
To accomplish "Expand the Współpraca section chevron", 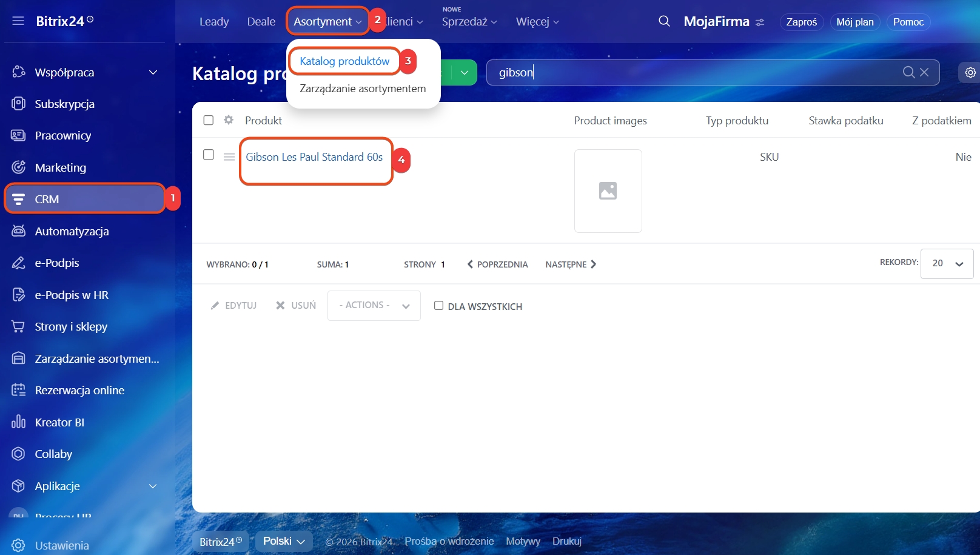I will click(x=153, y=72).
